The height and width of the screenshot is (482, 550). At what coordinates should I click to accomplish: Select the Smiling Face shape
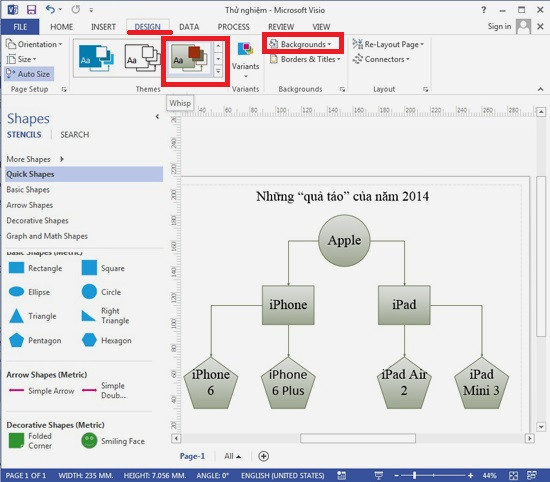tap(113, 441)
